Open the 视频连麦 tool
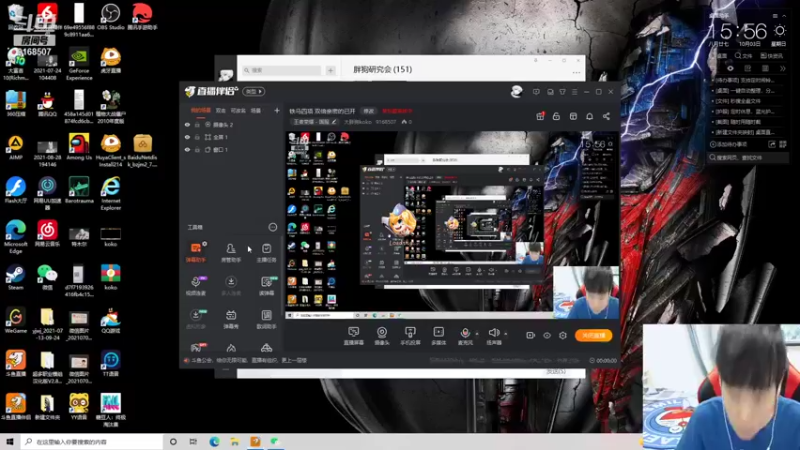The height and width of the screenshot is (450, 800). pos(195,286)
